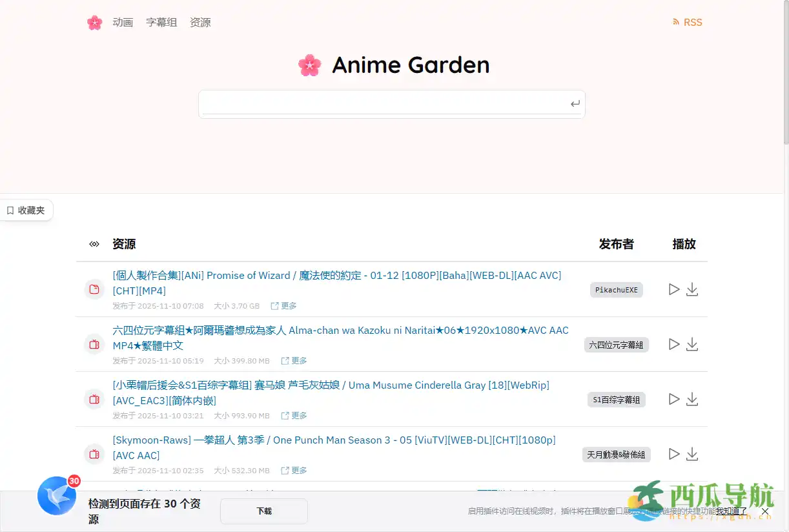Click the download icon for the Alma-chan release

[692, 344]
